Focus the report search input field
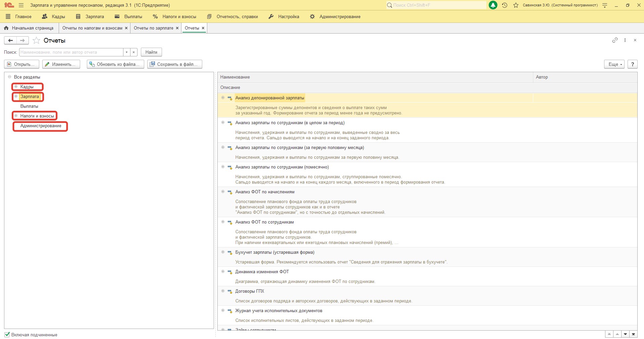The height and width of the screenshot is (339, 644). point(71,52)
